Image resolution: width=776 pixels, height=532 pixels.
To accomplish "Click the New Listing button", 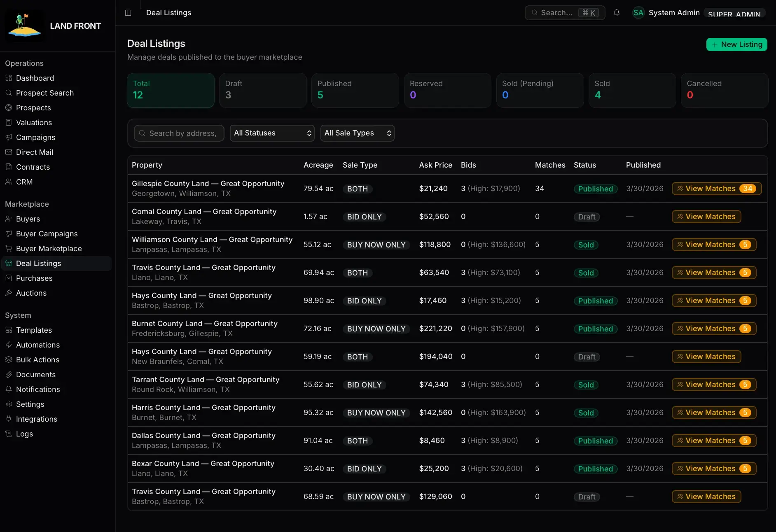I will click(x=737, y=44).
